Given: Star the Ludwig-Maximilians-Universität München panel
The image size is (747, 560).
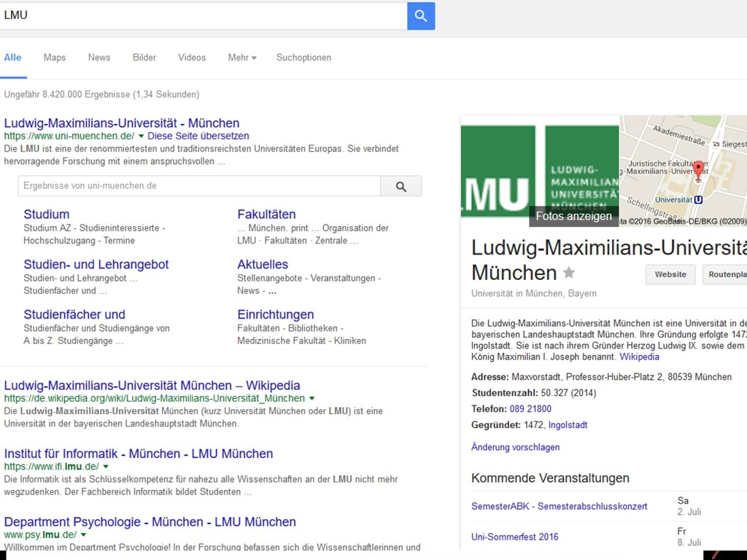Looking at the screenshot, I should pyautogui.click(x=569, y=273).
